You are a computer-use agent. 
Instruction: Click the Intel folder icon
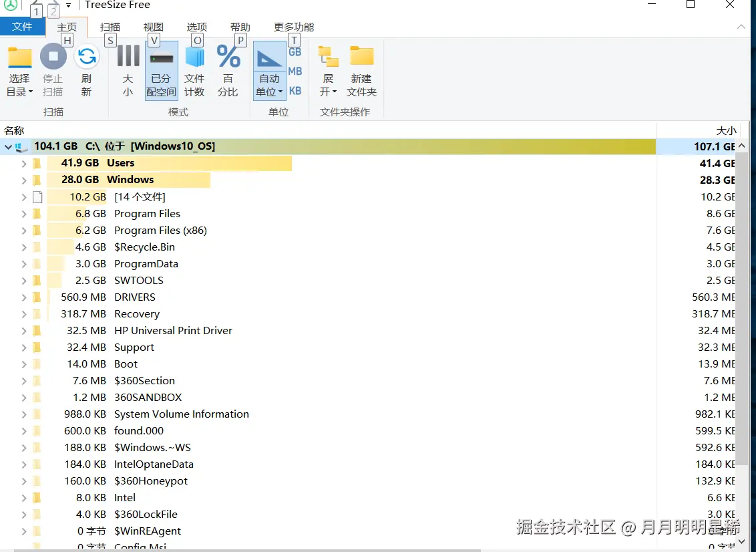[37, 497]
